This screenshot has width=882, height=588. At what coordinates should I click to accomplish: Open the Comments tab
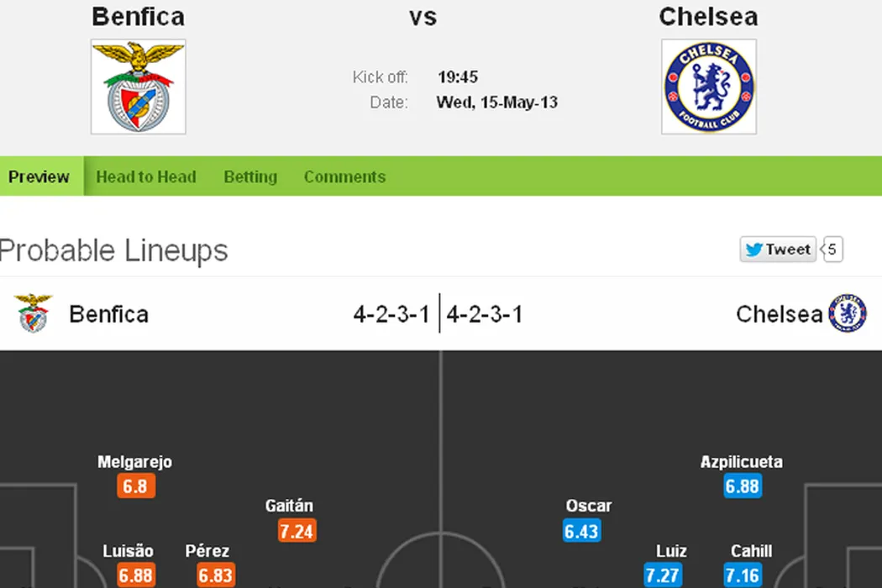[344, 176]
